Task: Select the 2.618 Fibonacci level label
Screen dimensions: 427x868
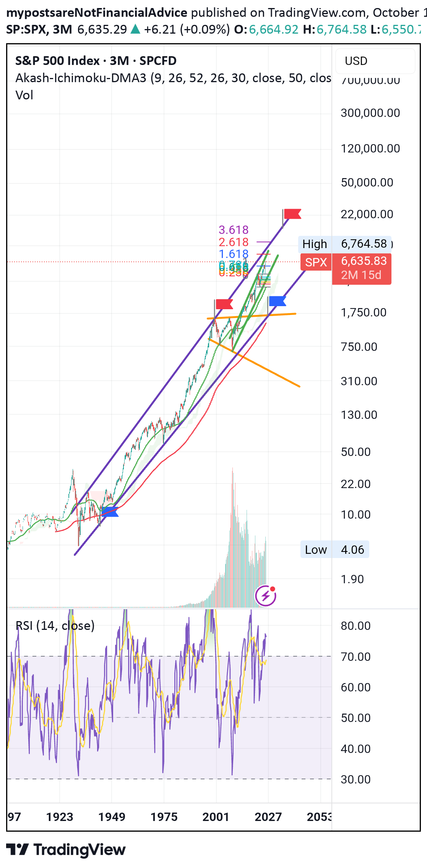Action: tap(233, 242)
